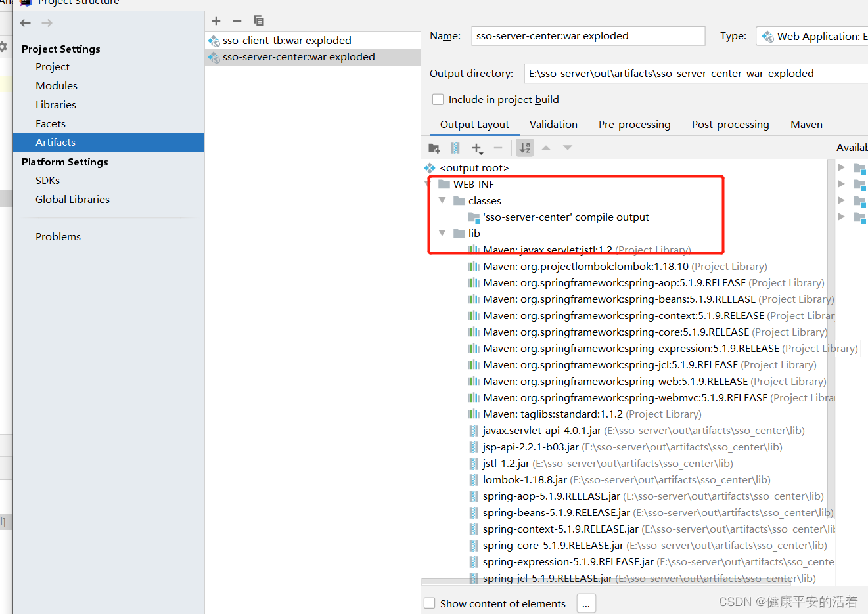Viewport: 868px width, 614px height.
Task: Go back with the left arrow
Action: [26, 23]
